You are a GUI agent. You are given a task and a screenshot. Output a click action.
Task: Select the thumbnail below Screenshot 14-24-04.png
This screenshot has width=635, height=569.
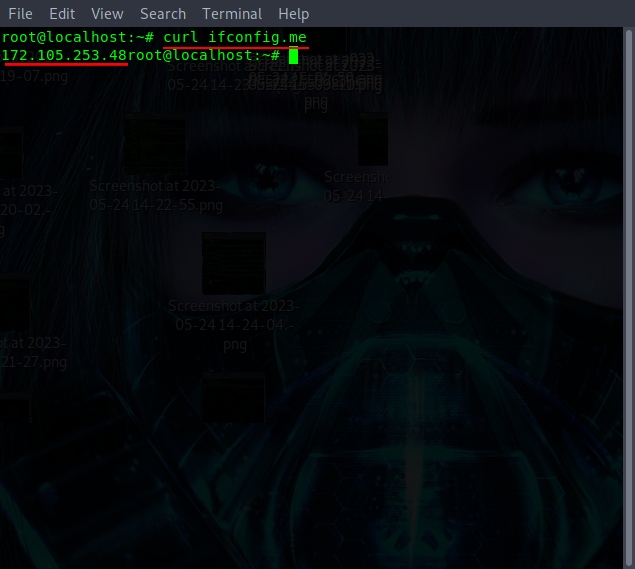click(234, 396)
